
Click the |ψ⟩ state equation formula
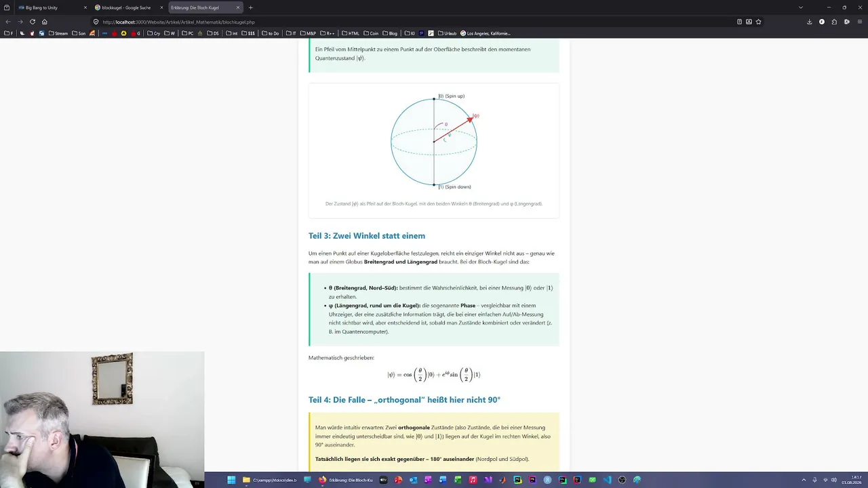[x=434, y=375]
